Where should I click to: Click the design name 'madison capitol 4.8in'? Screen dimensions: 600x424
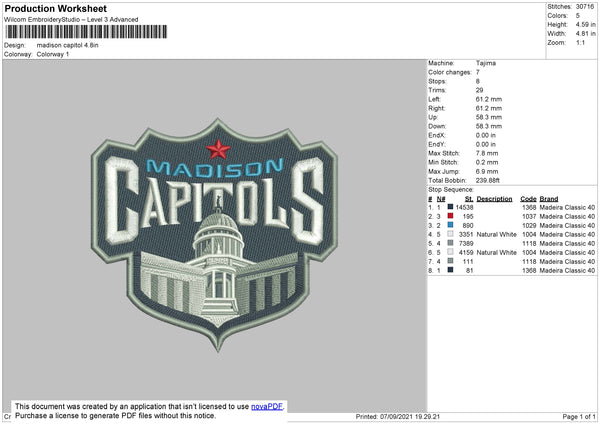pyautogui.click(x=67, y=45)
